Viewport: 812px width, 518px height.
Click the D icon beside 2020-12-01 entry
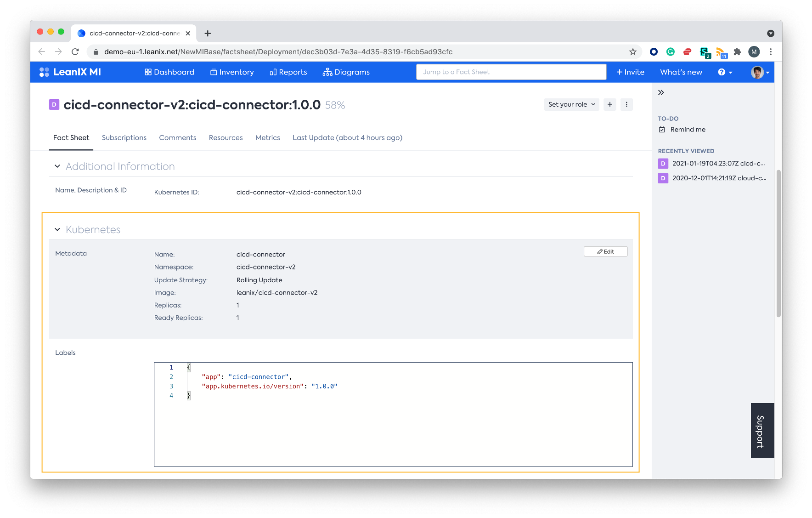click(x=663, y=178)
